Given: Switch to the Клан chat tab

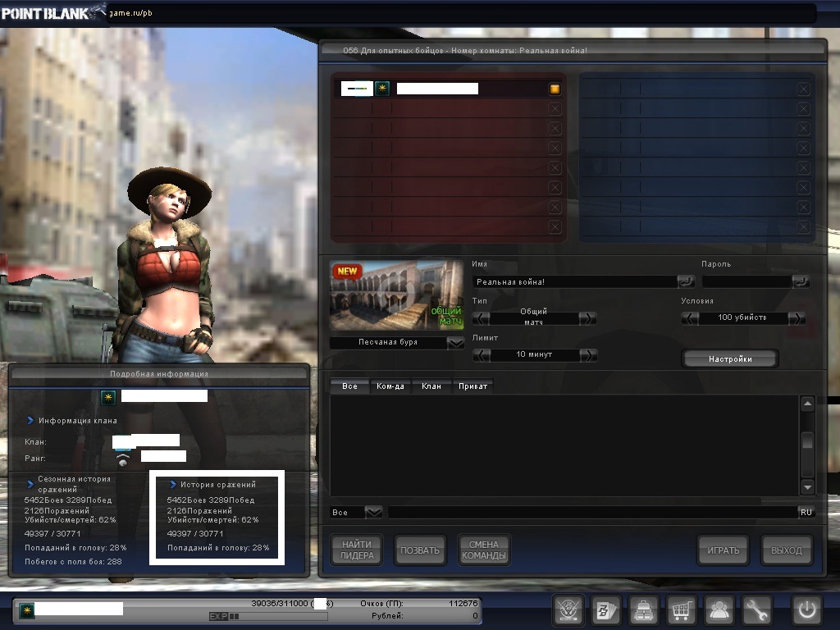Looking at the screenshot, I should click(x=431, y=386).
